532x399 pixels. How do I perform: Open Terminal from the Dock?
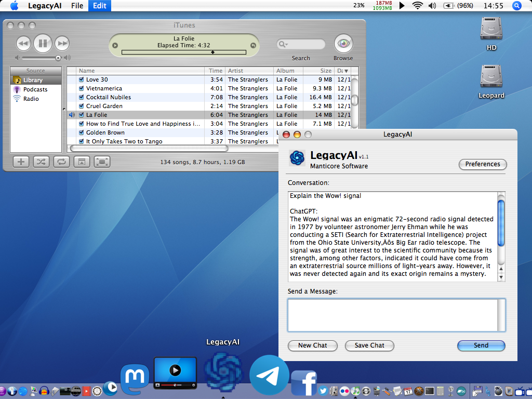pos(430,391)
